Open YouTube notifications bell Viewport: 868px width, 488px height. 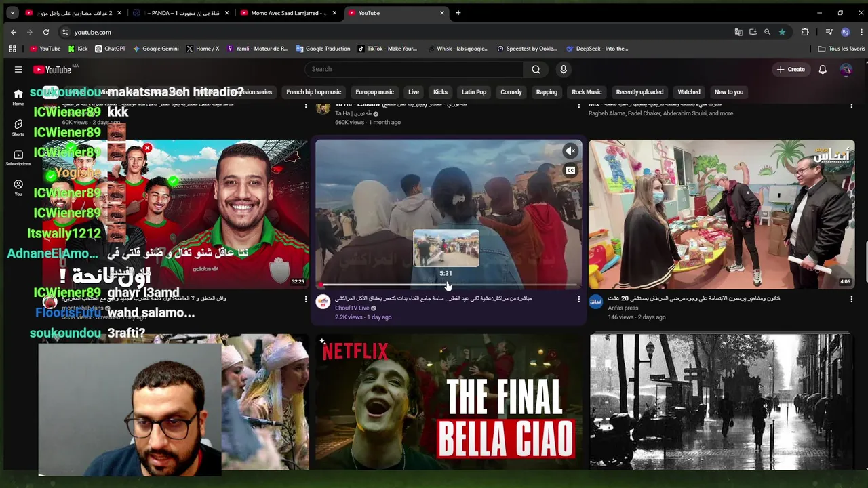click(x=823, y=69)
